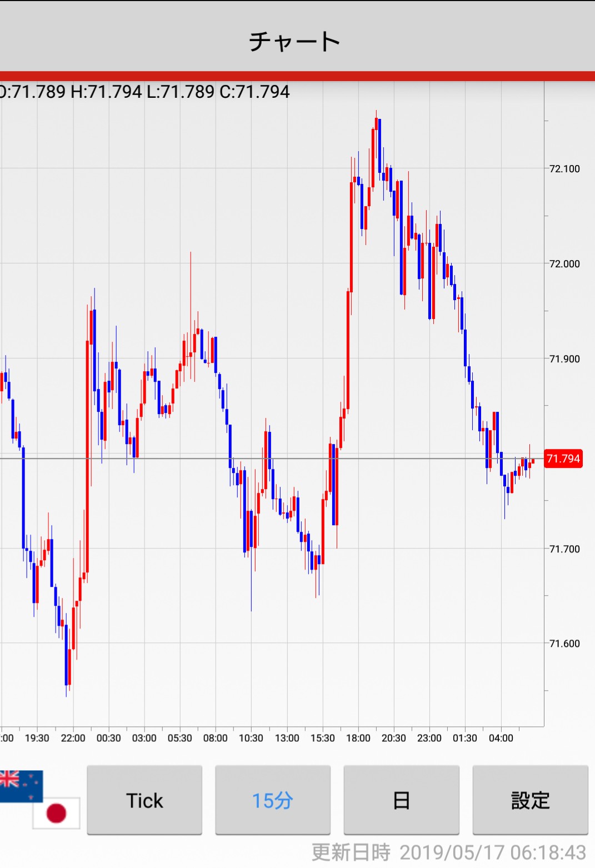The width and height of the screenshot is (595, 868).
Task: Open the 設定 settings button
Action: tap(530, 800)
